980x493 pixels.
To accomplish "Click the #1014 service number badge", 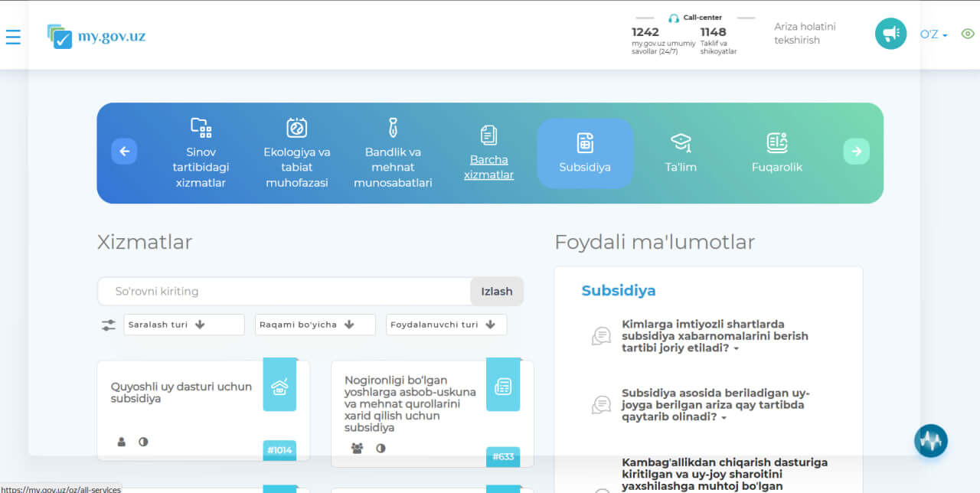I will pyautogui.click(x=279, y=450).
